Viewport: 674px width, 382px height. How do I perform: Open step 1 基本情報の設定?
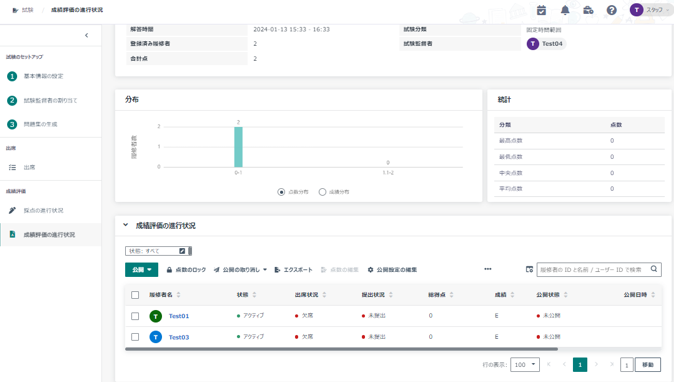(x=43, y=76)
